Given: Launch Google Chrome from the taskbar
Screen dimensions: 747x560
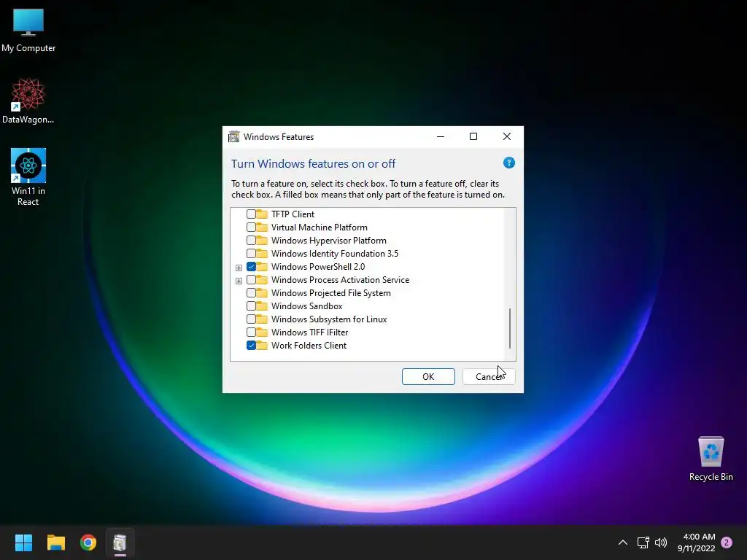Looking at the screenshot, I should pos(88,542).
